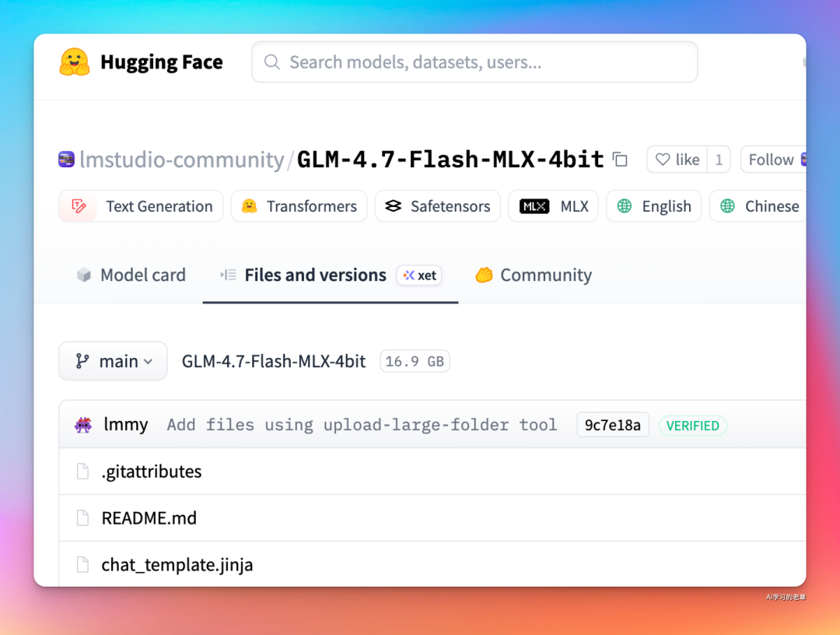Image resolution: width=840 pixels, height=635 pixels.
Task: Follow the lmstudio-community organization
Action: coord(774,160)
